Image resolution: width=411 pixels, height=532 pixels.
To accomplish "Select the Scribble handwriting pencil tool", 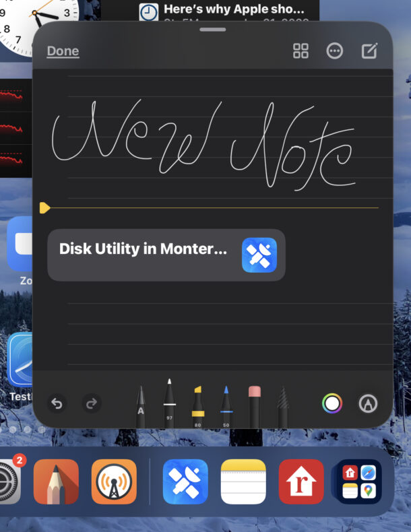I will point(141,407).
